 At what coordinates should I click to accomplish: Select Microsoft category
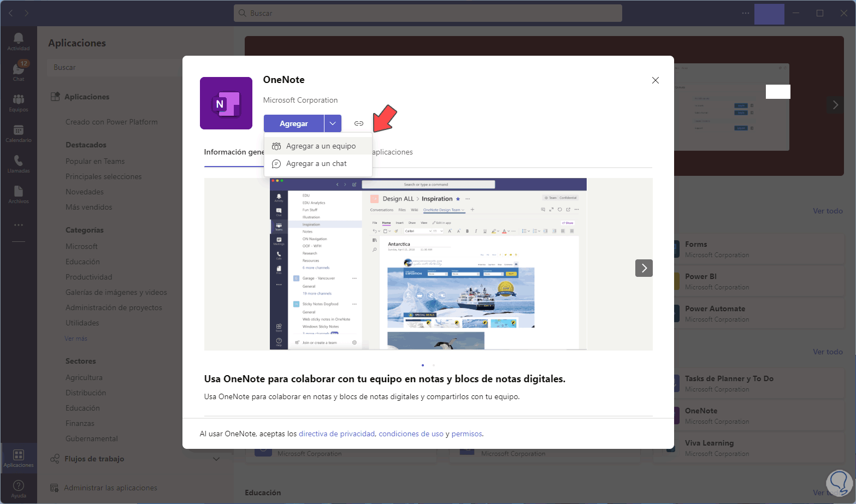point(81,246)
